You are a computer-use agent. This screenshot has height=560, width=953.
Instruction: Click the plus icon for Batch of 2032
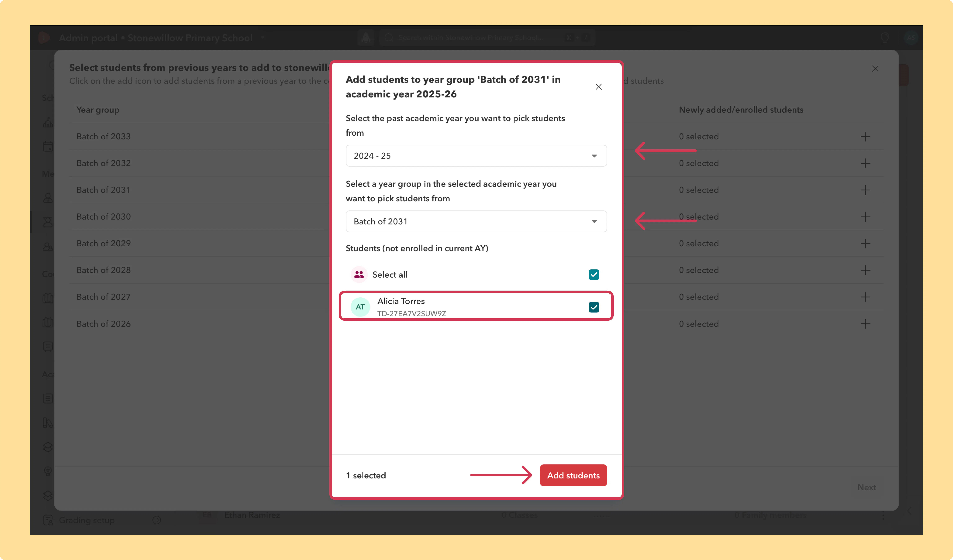coord(865,163)
